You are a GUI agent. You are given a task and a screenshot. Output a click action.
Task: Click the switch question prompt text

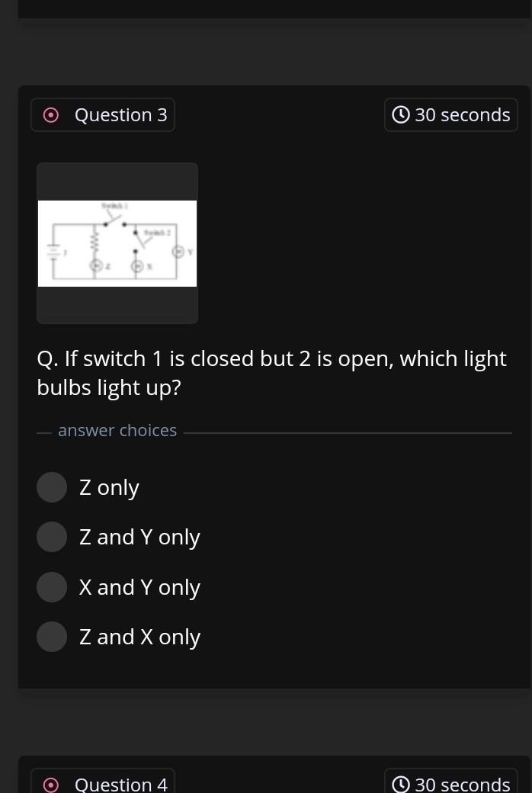(272, 373)
